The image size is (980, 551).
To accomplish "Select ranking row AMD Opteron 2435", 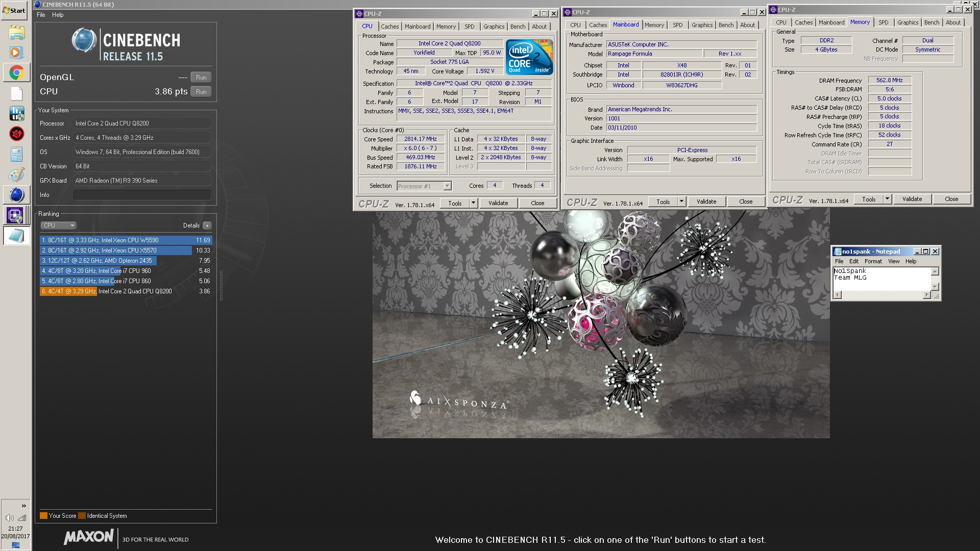I will click(126, 261).
